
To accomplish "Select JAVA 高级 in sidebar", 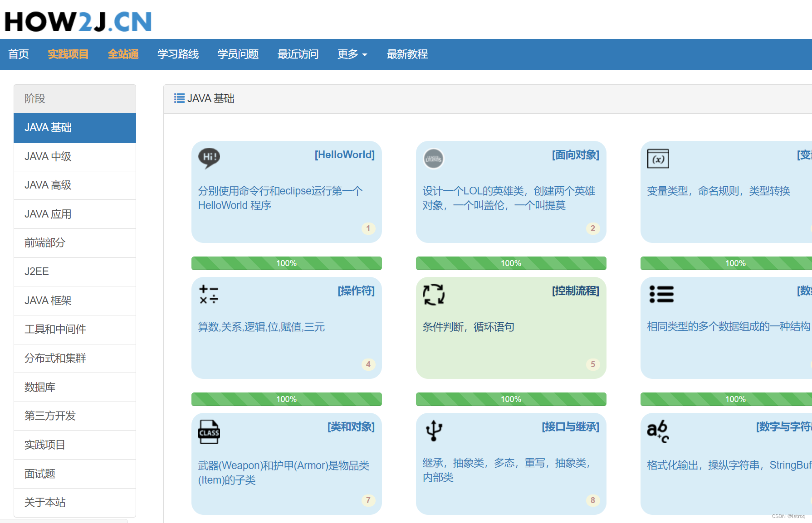I will [x=75, y=185].
